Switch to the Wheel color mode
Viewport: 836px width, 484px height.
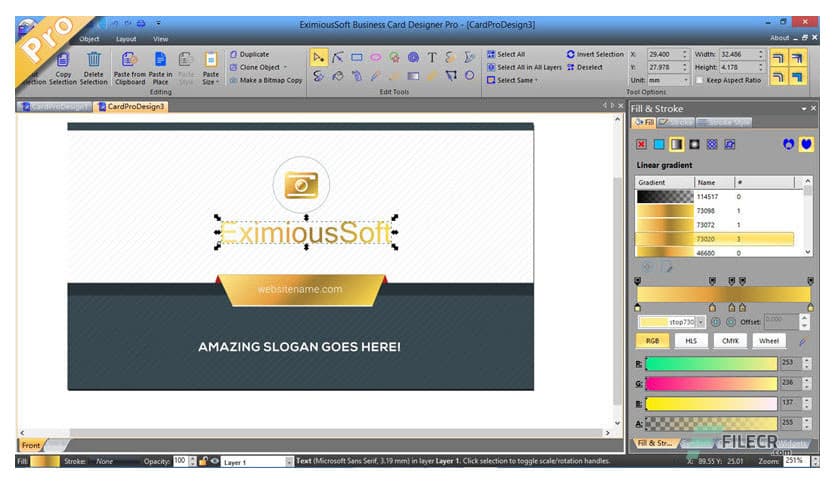click(x=769, y=341)
